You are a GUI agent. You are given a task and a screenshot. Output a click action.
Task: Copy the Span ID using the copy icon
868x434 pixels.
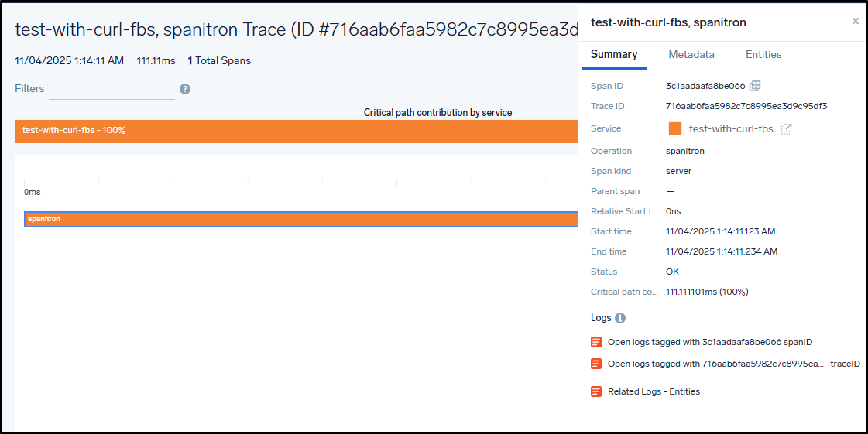coord(755,86)
